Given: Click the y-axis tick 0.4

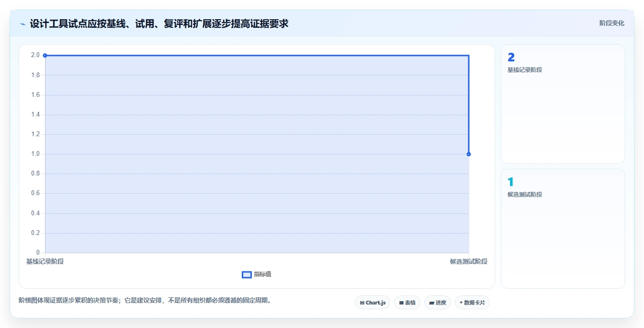Looking at the screenshot, I should 35,213.
